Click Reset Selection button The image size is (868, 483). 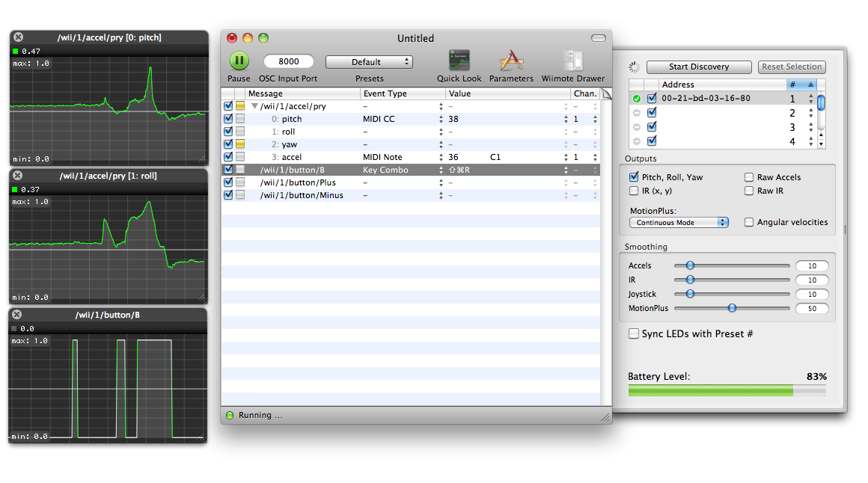792,67
